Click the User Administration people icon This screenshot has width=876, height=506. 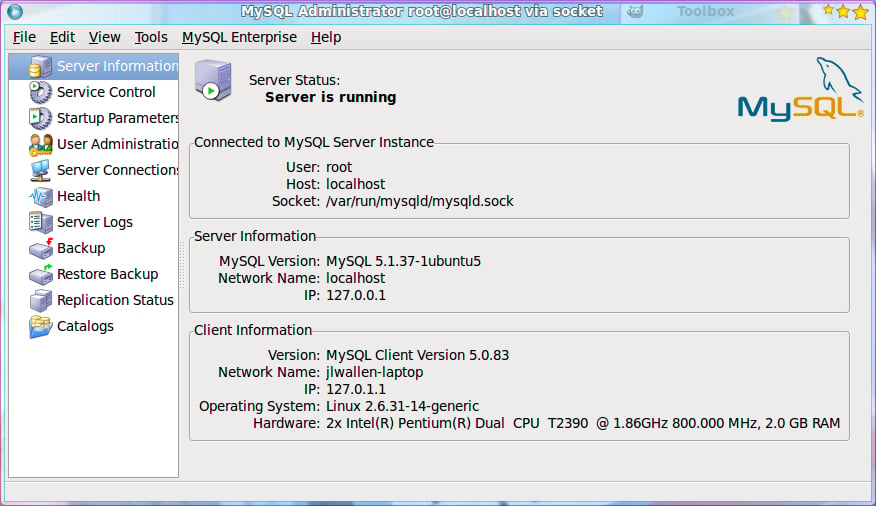click(40, 144)
